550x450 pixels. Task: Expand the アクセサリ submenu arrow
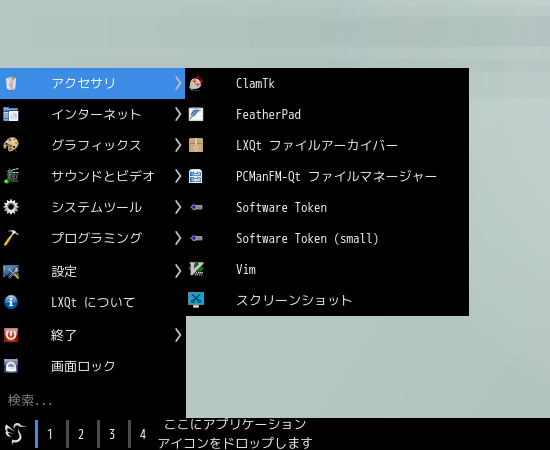point(178,83)
